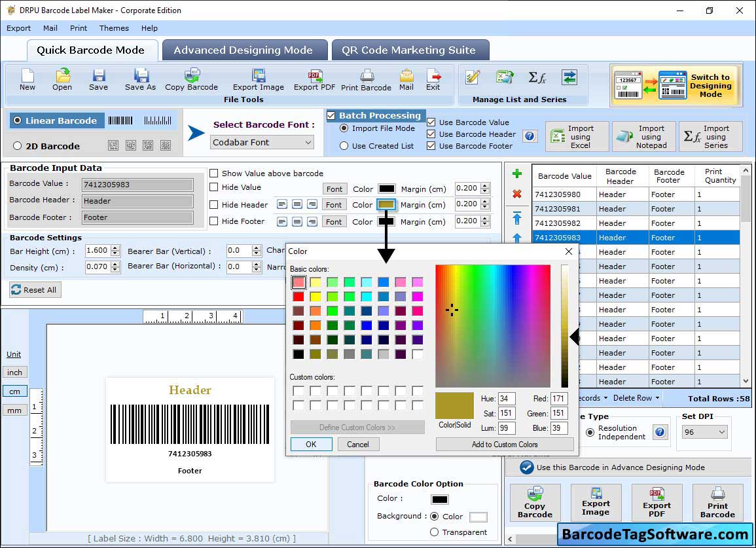
Task: Uncheck Use Barcode Value checkbox
Action: click(431, 122)
